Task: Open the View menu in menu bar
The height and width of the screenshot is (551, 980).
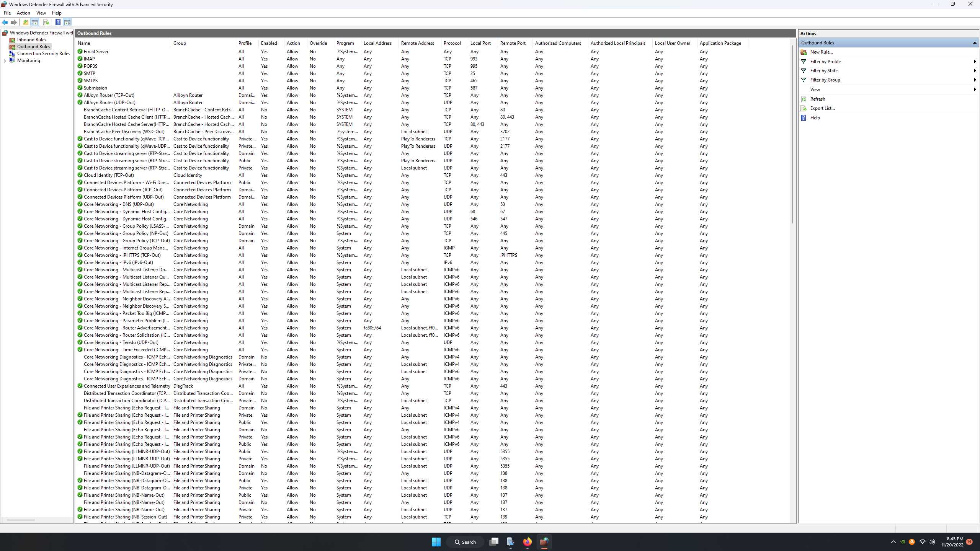Action: (x=41, y=13)
